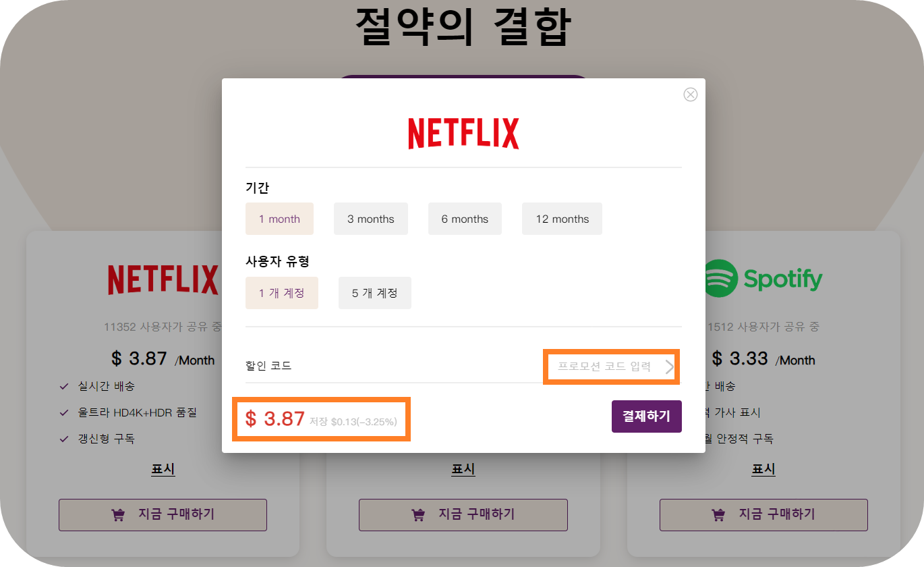Viewport: 924px width, 567px height.
Task: Click the checkmark beside 갱신형 구독
Action: click(64, 439)
